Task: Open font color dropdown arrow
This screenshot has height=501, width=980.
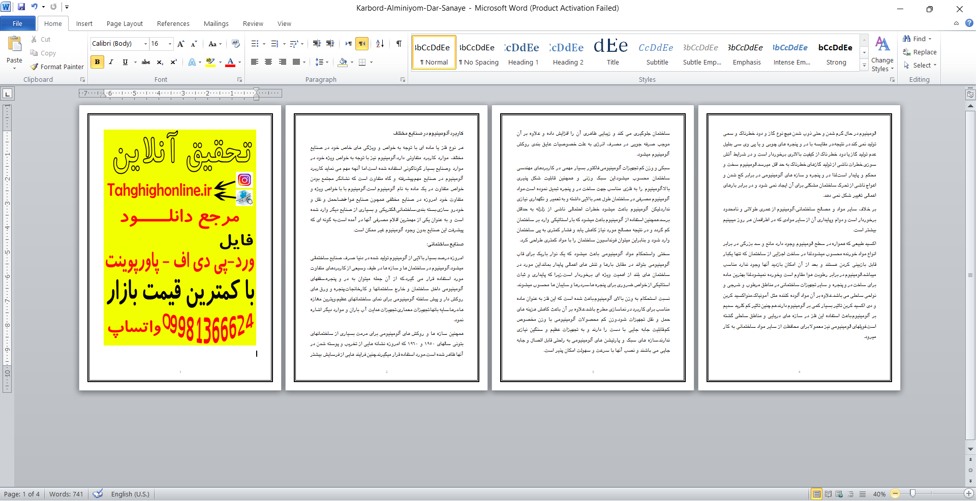Action: [239, 62]
